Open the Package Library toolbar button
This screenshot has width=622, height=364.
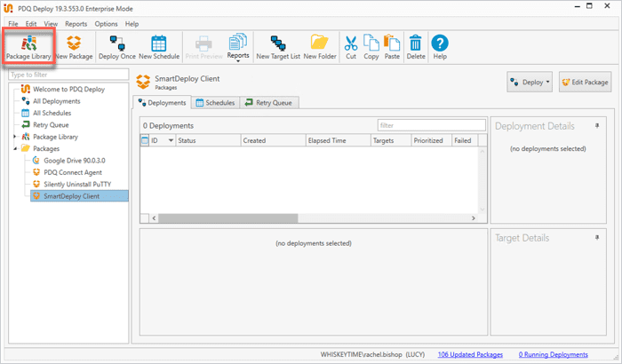[28, 47]
